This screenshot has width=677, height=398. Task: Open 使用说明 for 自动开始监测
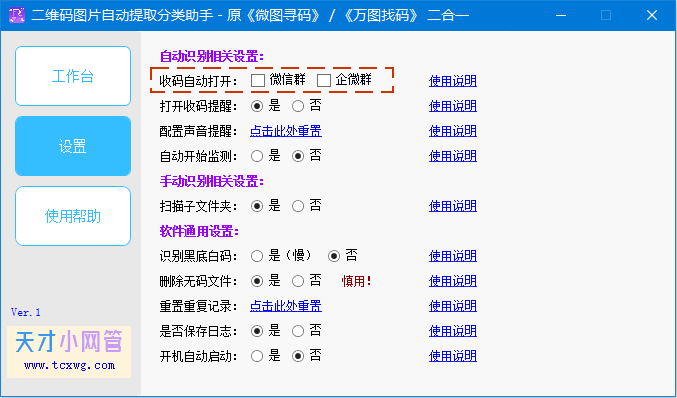tap(452, 156)
